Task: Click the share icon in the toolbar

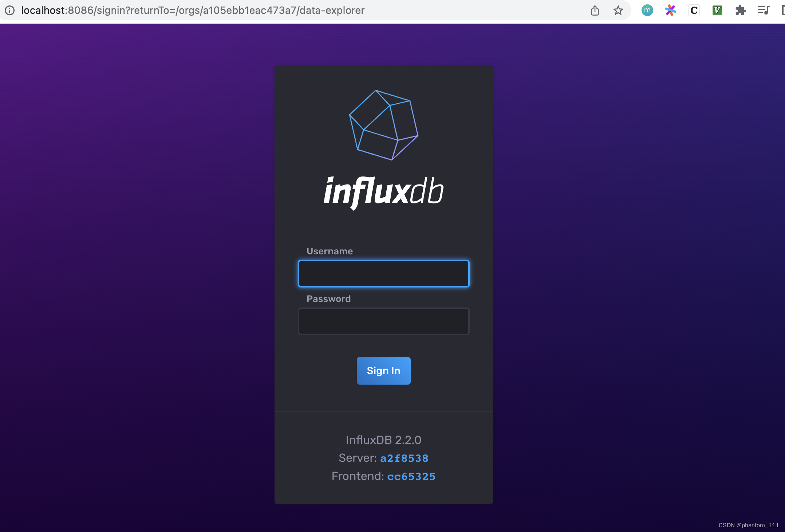Action: click(x=595, y=10)
